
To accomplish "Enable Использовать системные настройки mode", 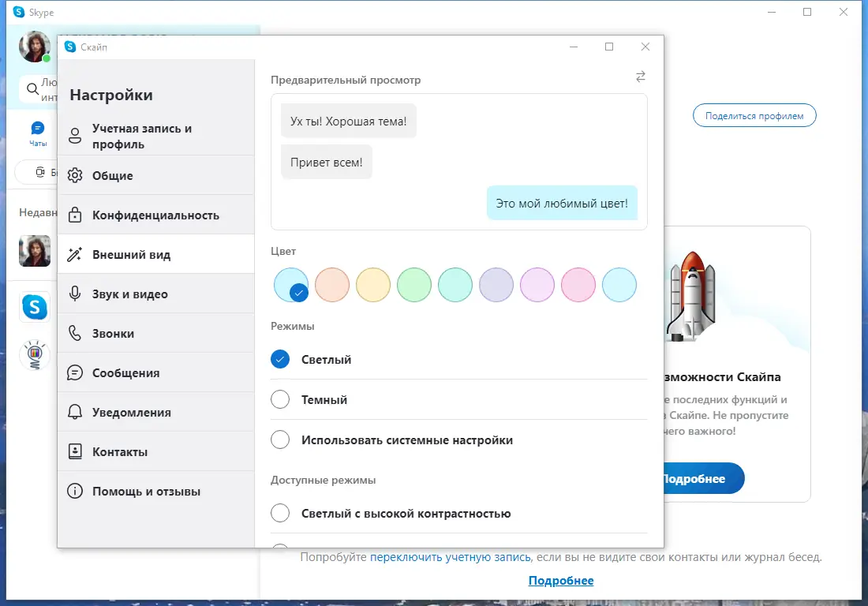I will (x=280, y=440).
